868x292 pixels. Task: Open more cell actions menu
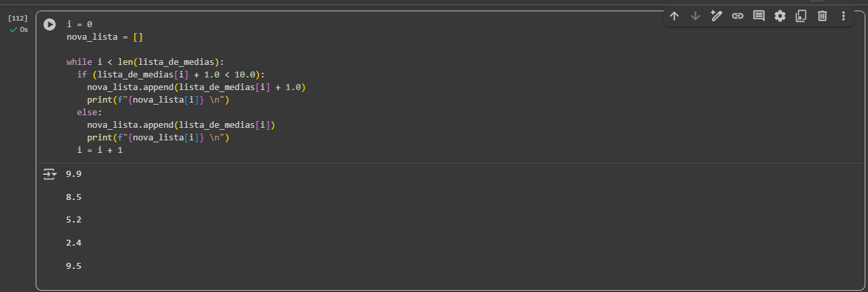pyautogui.click(x=844, y=16)
